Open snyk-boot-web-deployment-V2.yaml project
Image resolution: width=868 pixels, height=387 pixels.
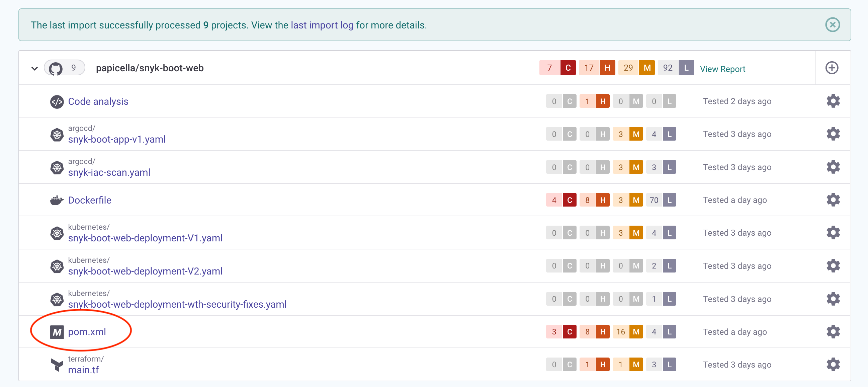145,271
